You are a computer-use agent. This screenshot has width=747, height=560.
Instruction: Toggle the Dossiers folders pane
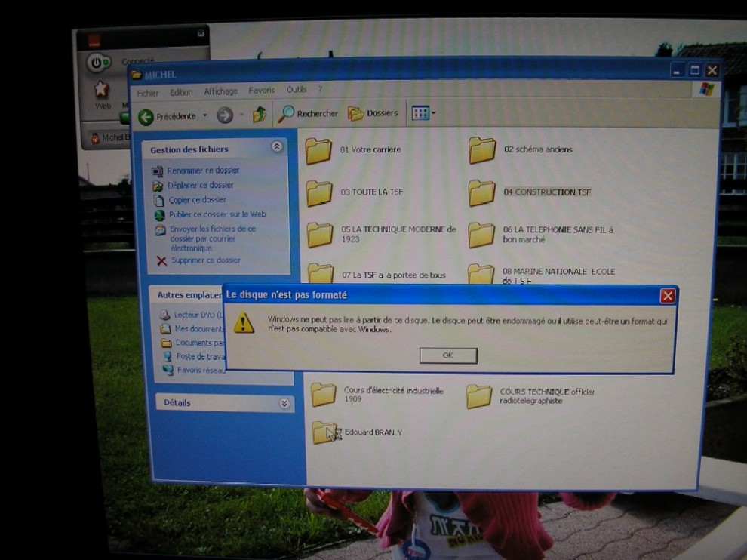pyautogui.click(x=373, y=113)
